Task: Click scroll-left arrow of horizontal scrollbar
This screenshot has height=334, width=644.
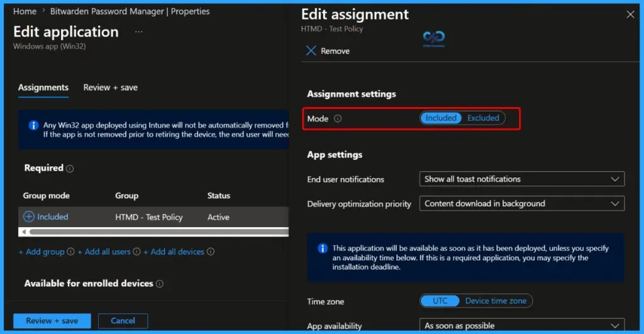Action: click(x=24, y=231)
